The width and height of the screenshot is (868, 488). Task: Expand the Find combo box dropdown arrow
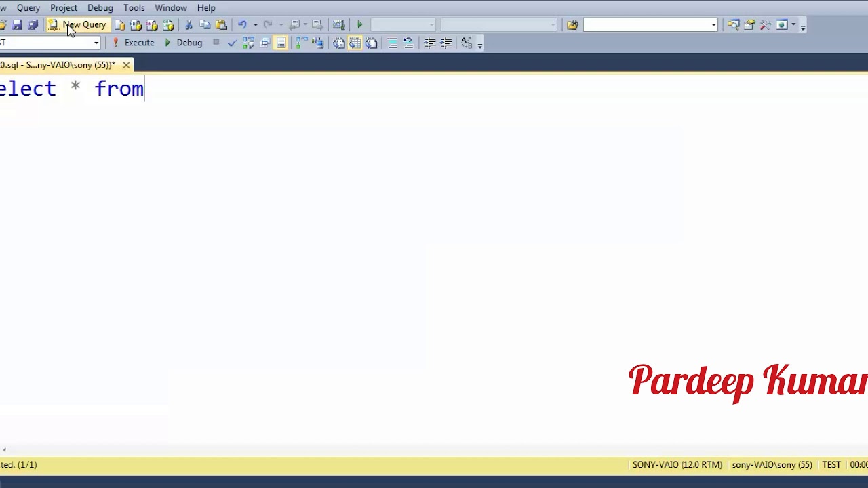tap(713, 25)
